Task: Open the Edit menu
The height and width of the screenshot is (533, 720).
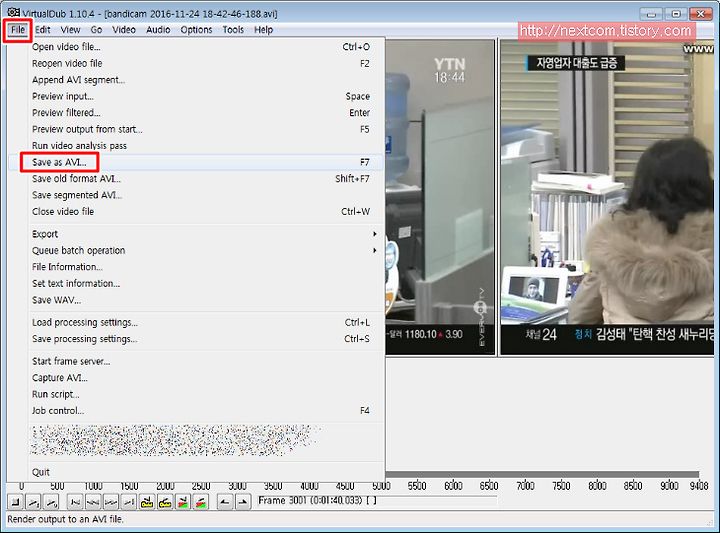Action: click(43, 30)
